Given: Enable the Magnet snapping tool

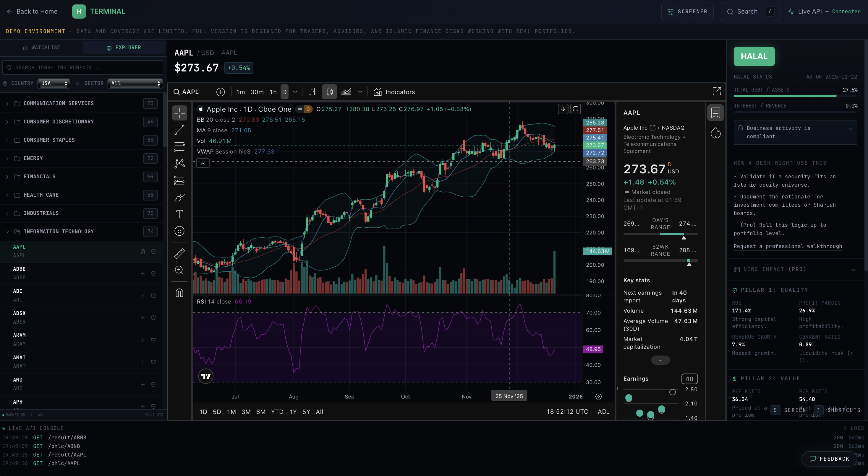Looking at the screenshot, I should tap(179, 293).
